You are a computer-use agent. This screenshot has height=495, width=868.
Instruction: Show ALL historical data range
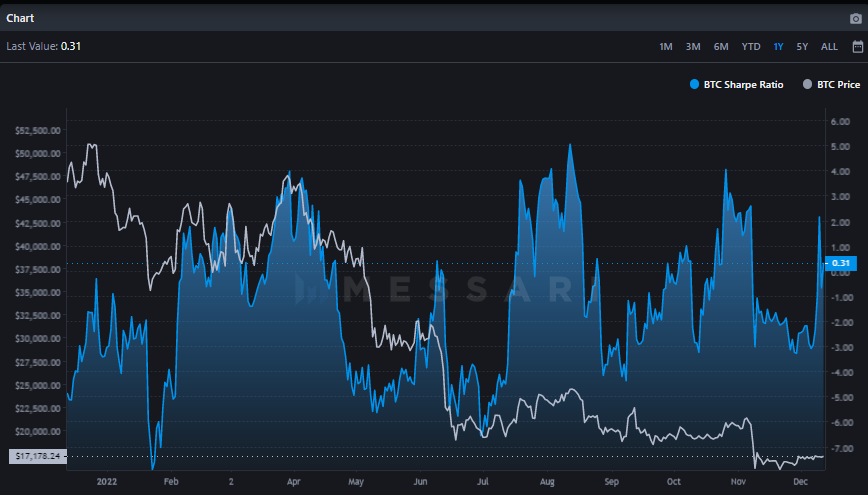(829, 47)
